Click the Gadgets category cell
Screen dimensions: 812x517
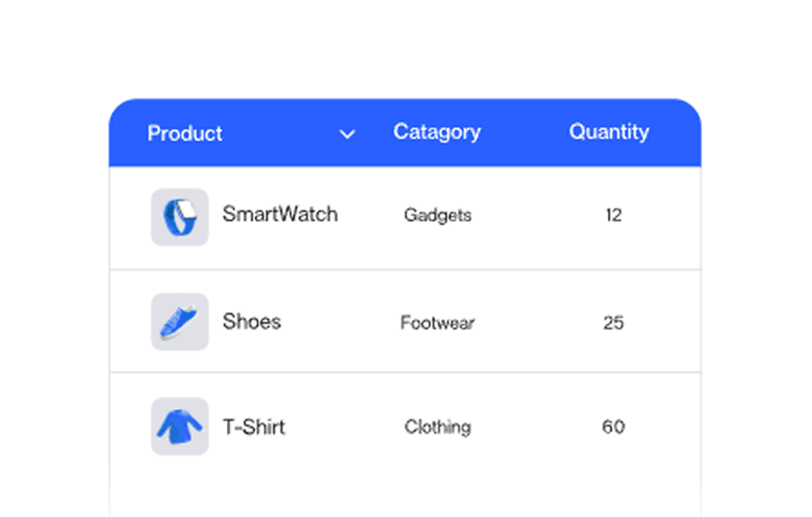point(437,216)
